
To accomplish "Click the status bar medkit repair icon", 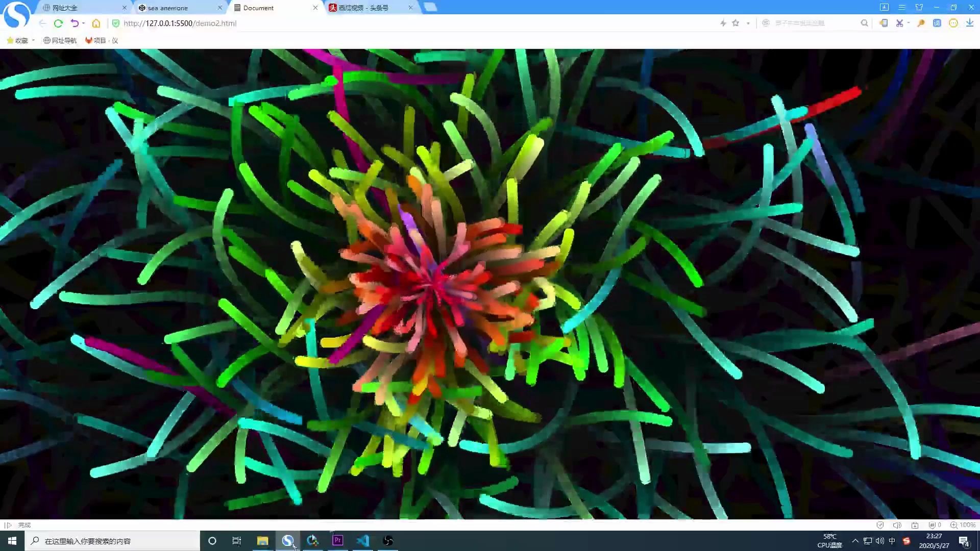I will pos(915,525).
